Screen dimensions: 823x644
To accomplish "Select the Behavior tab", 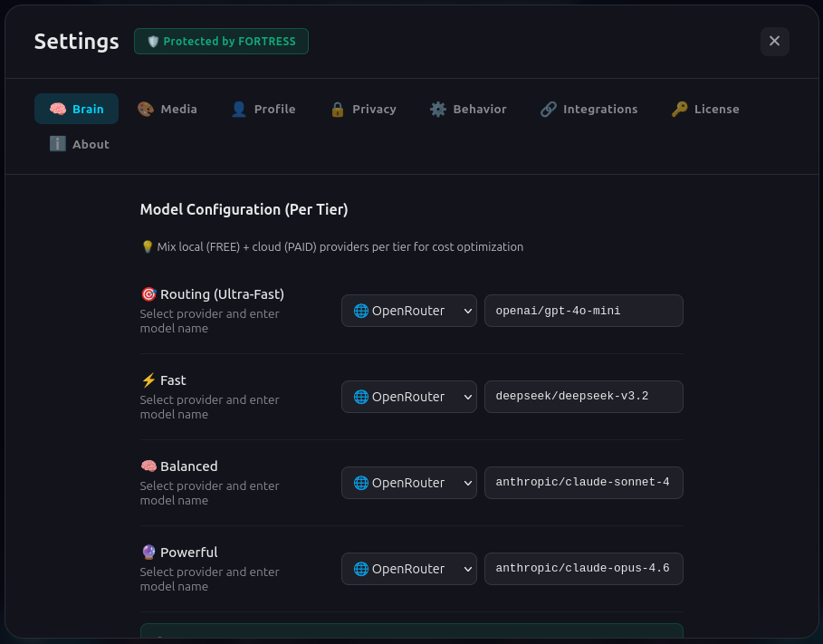I will click(468, 109).
